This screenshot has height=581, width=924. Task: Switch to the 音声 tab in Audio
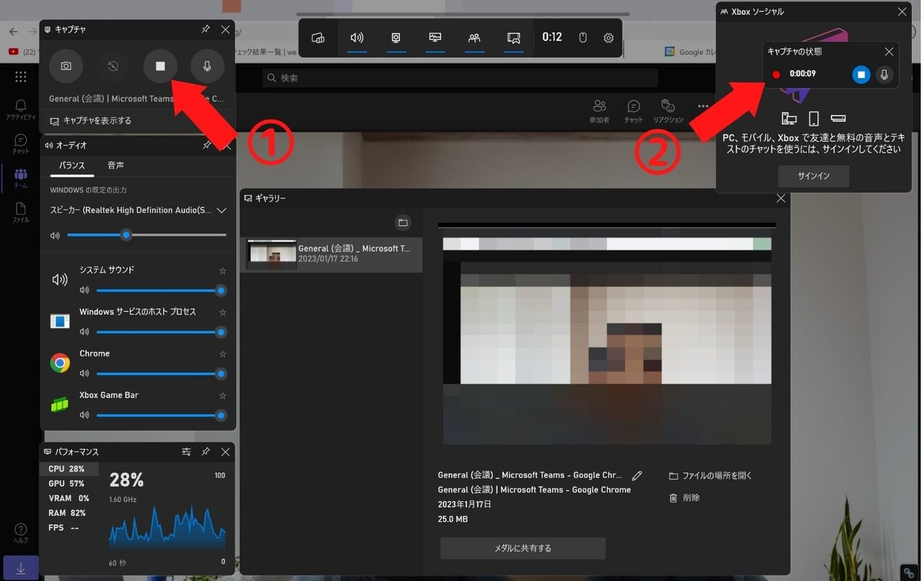115,165
